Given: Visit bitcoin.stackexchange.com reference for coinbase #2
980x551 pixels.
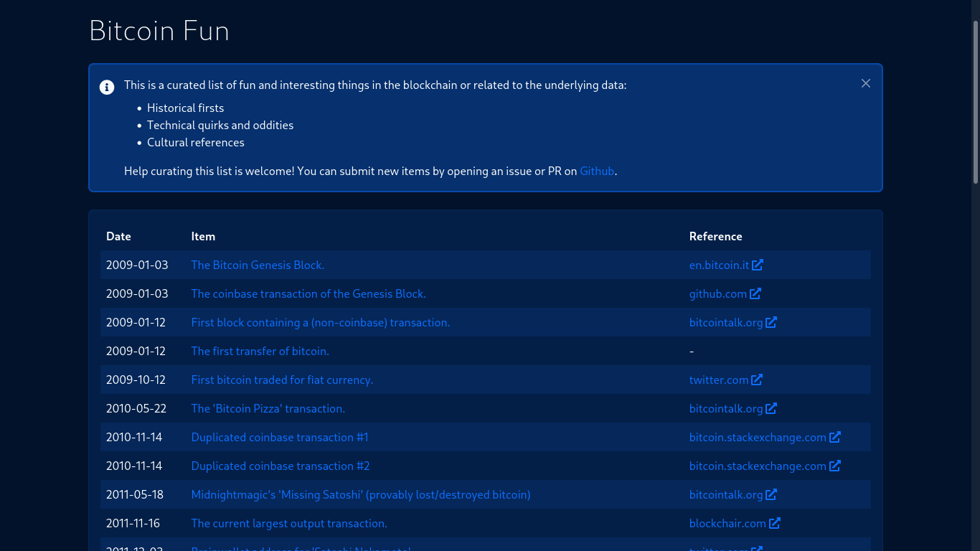Looking at the screenshot, I should click(x=758, y=466).
